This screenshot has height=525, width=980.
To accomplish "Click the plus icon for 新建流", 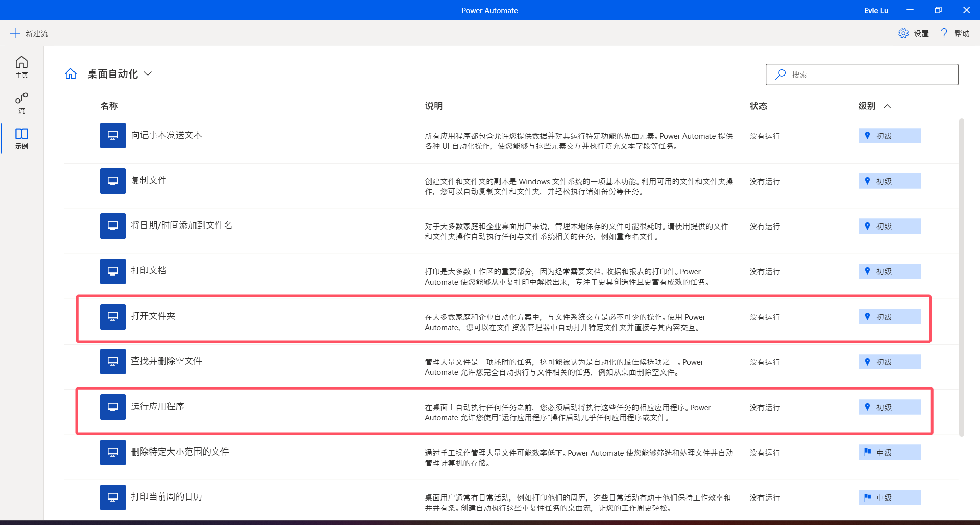I will coord(15,33).
